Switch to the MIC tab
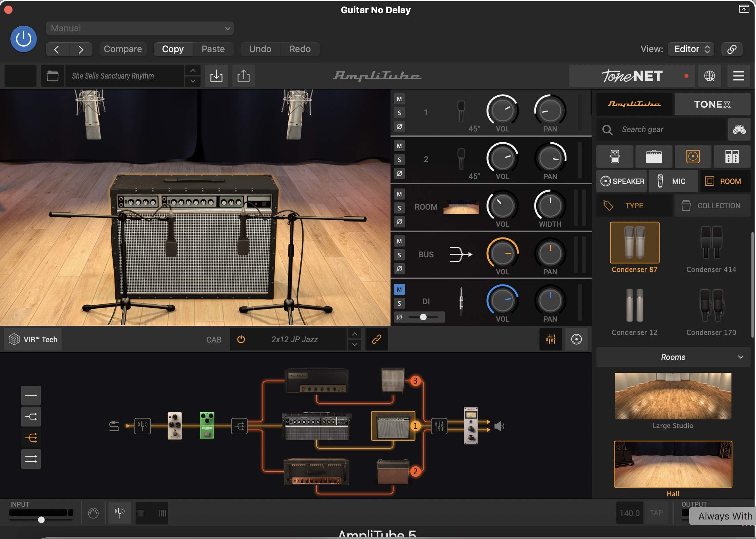The width and height of the screenshot is (756, 539). (673, 181)
